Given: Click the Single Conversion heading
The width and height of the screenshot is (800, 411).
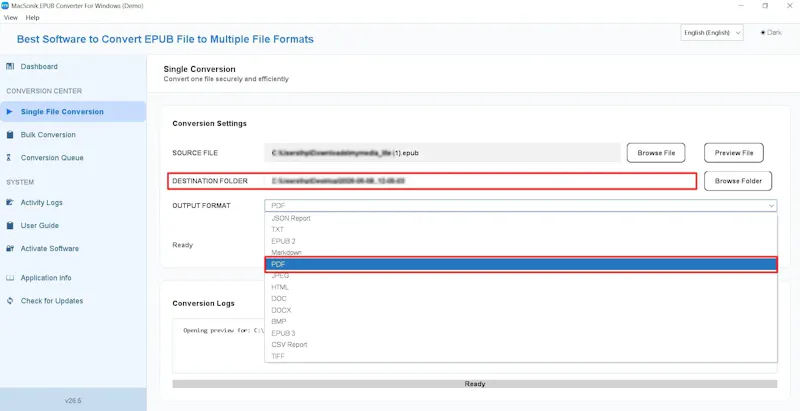Looking at the screenshot, I should pyautogui.click(x=199, y=69).
